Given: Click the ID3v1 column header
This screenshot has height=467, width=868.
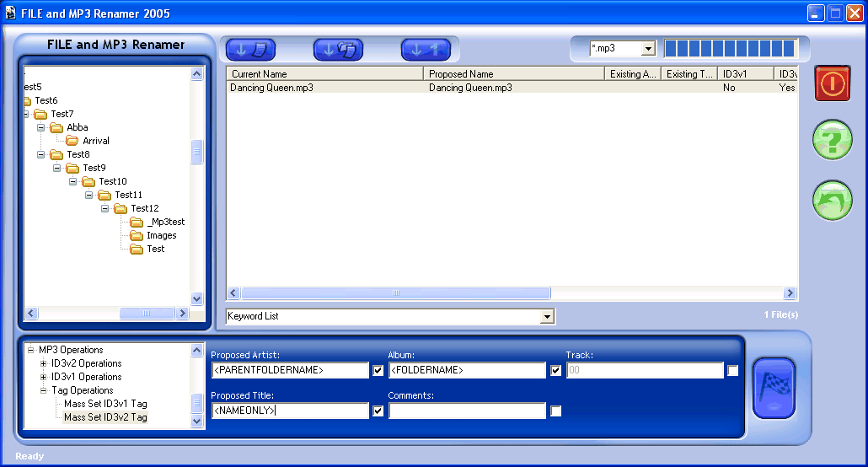Looking at the screenshot, I should 746,73.
